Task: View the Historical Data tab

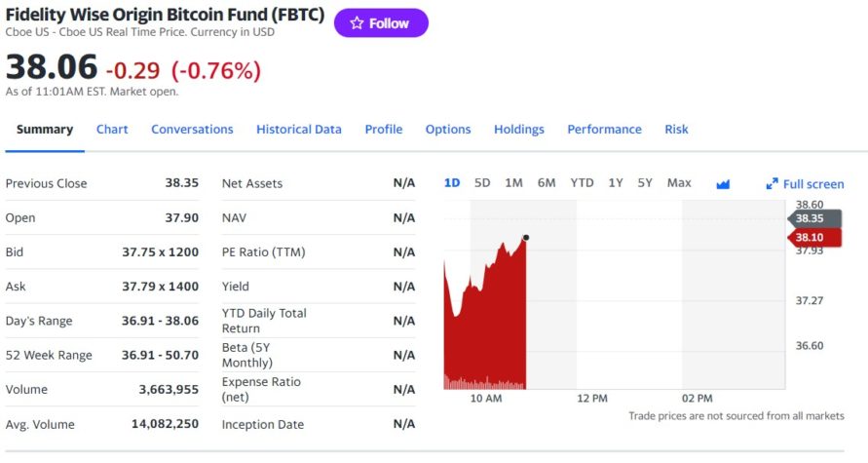Action: click(299, 129)
